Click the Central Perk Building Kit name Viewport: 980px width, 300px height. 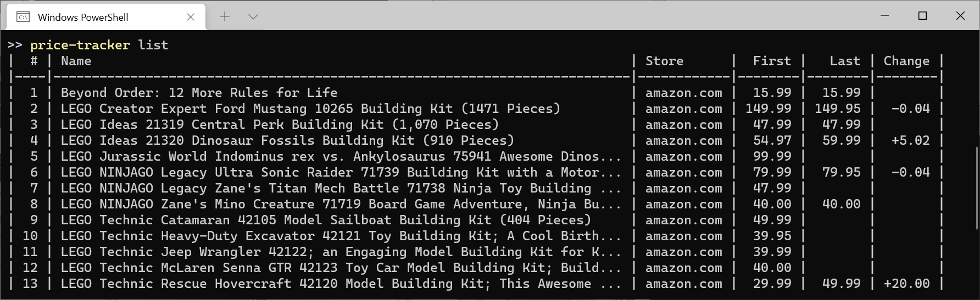click(280, 124)
